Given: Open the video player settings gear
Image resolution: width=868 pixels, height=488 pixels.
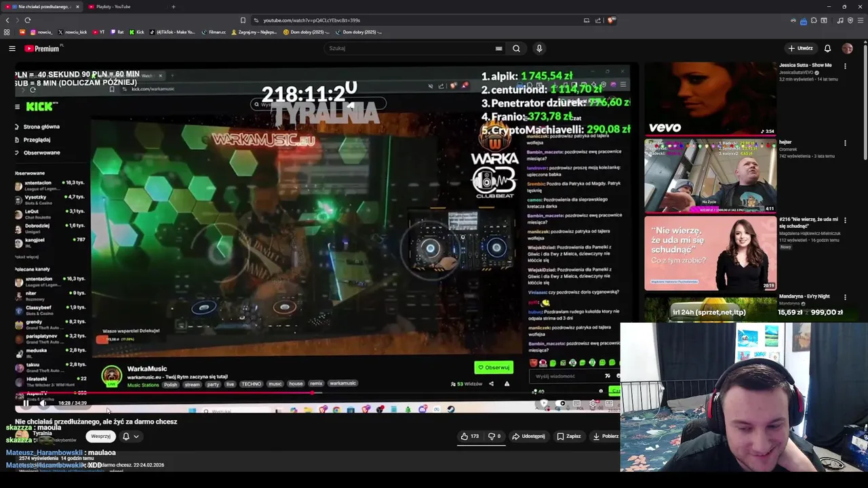Looking at the screenshot, I should click(593, 404).
